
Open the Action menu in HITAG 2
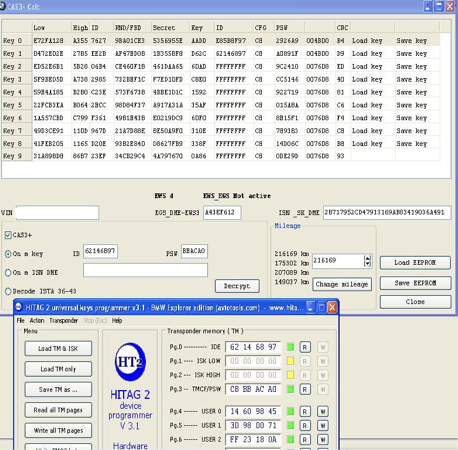point(37,321)
